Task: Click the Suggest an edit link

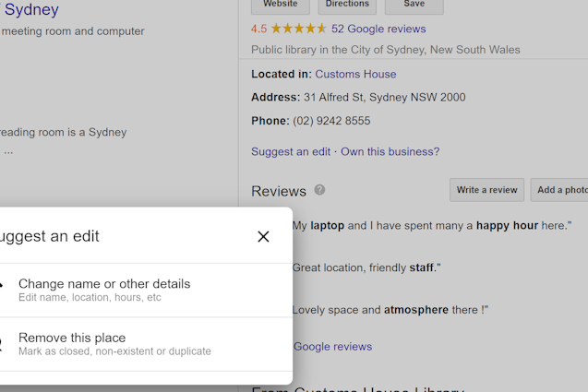Action: pos(290,151)
